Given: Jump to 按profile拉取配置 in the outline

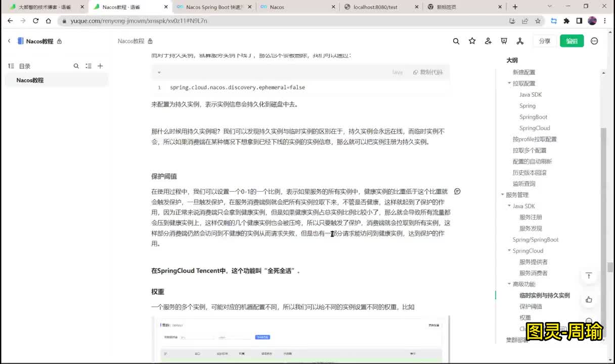Looking at the screenshot, I should tap(535, 139).
